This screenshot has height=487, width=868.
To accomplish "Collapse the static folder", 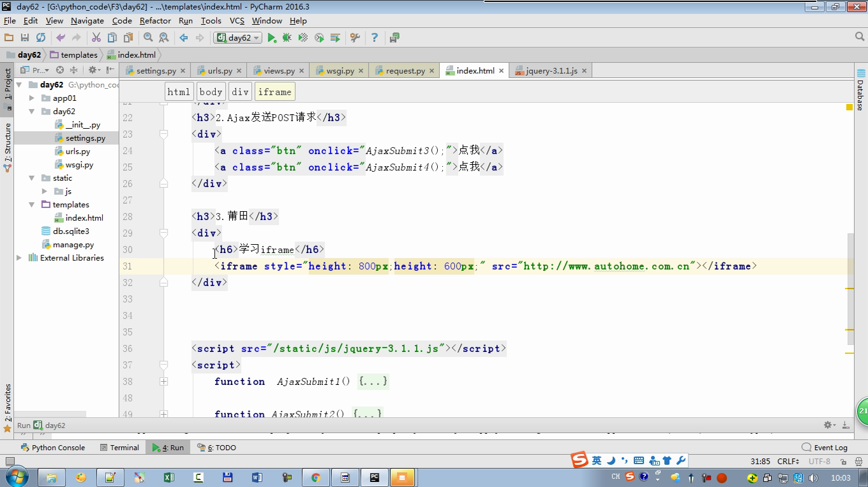I will click(x=32, y=178).
